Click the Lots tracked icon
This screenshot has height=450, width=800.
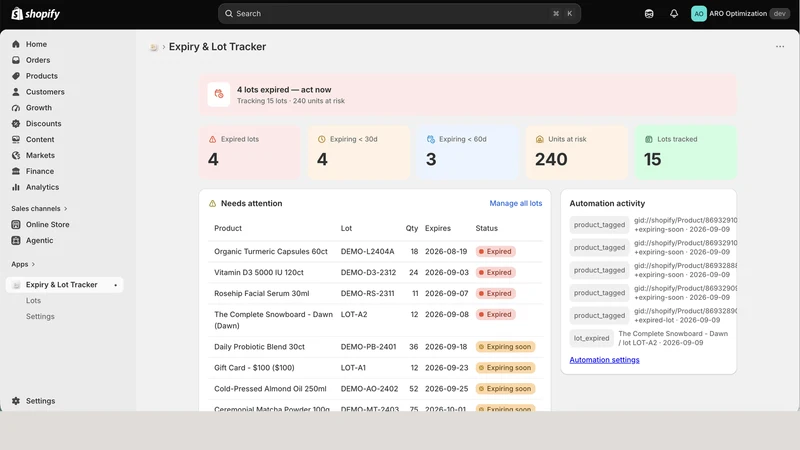pyautogui.click(x=649, y=139)
